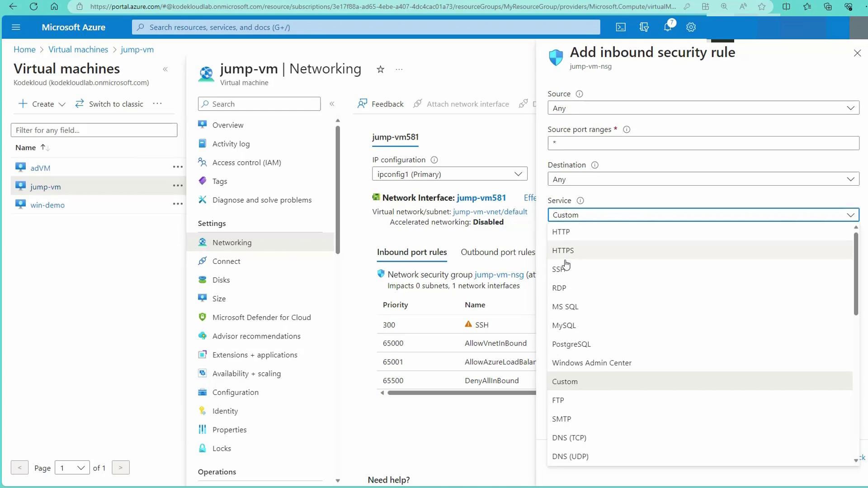
Task: Click the Feedback button
Action: pyautogui.click(x=380, y=104)
